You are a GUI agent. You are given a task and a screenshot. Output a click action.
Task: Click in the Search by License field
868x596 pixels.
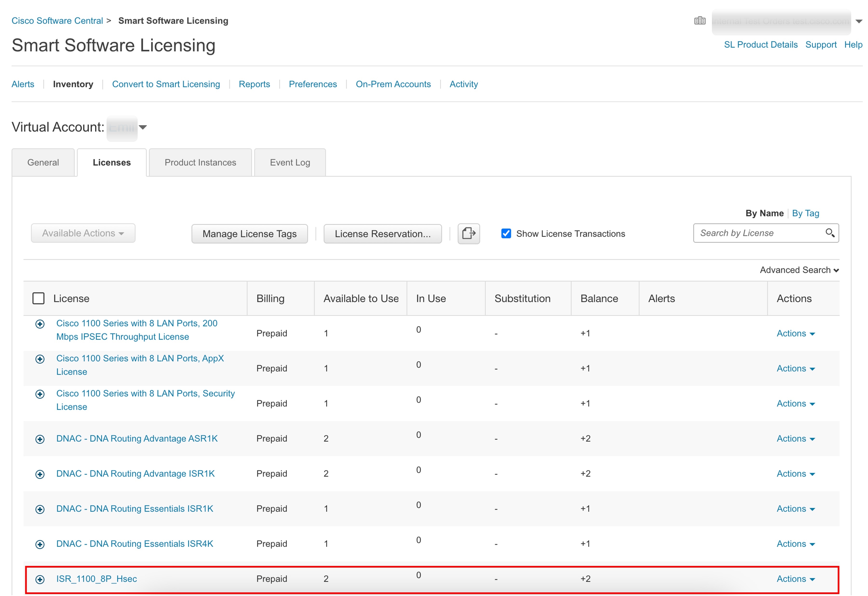[766, 233]
